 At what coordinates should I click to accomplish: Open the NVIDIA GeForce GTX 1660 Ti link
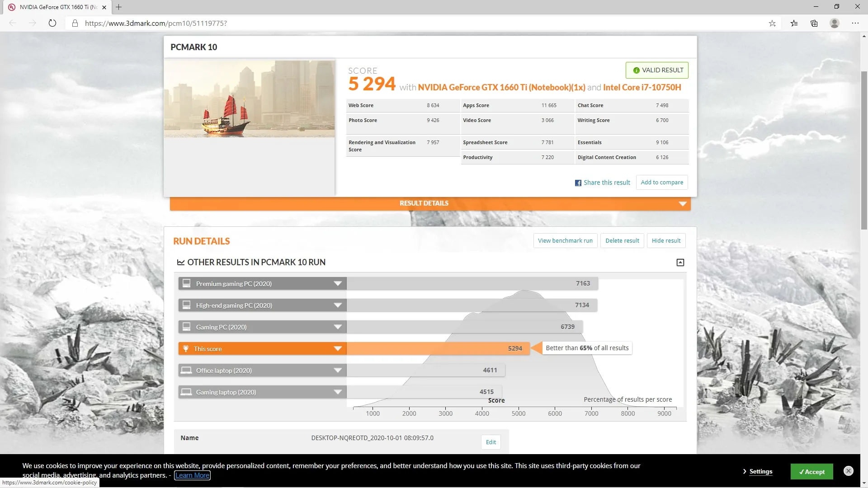[501, 88]
